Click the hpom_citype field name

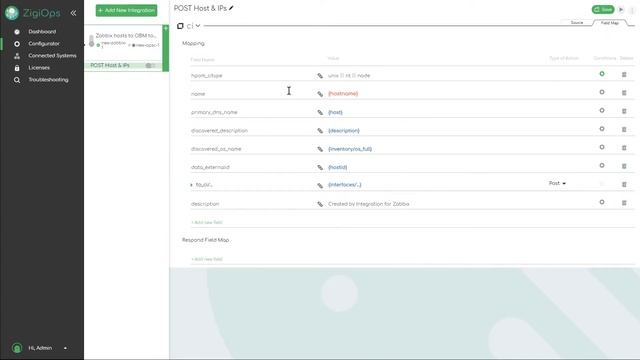[207, 76]
